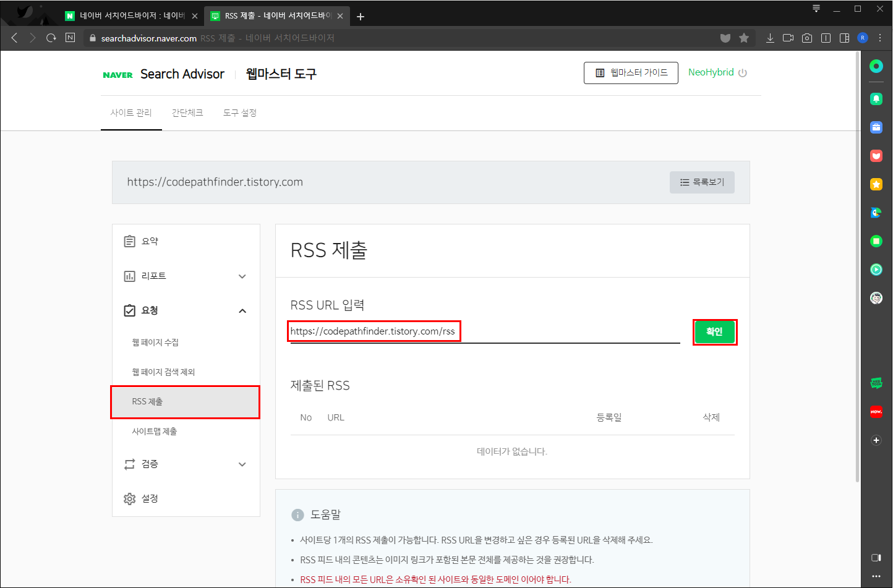This screenshot has width=893, height=588.
Task: Open the red NOW sidebar icon
Action: pyautogui.click(x=876, y=412)
